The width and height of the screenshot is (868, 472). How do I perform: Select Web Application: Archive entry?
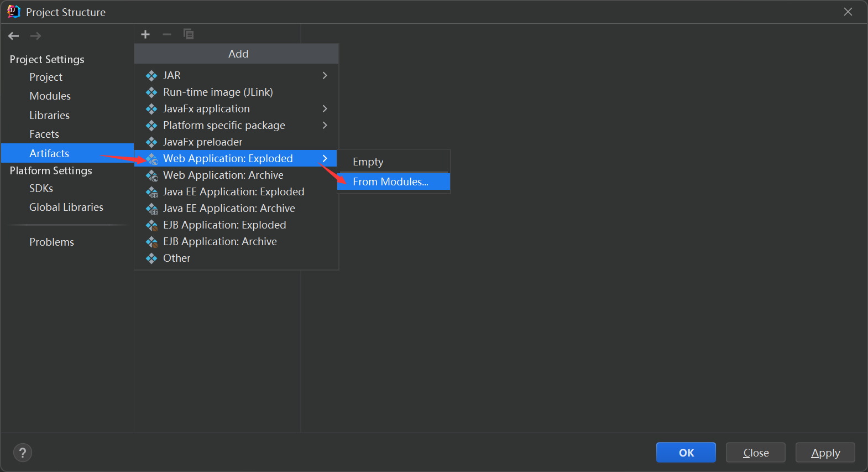point(223,175)
